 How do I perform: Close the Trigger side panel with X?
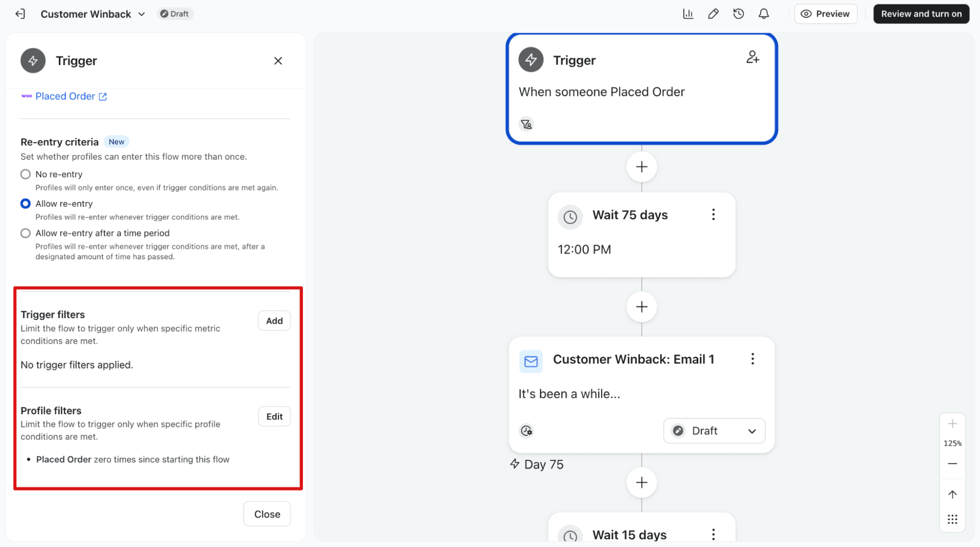278,61
